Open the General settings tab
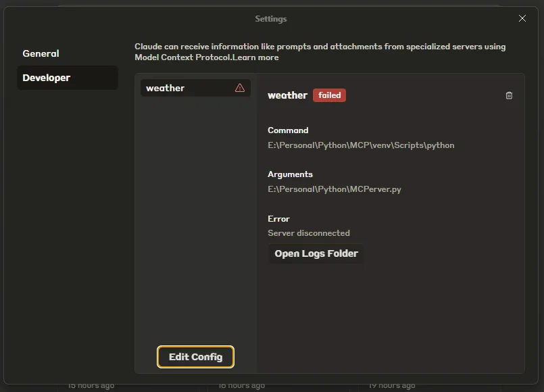Screen dimensions: 544x392 tap(41, 53)
